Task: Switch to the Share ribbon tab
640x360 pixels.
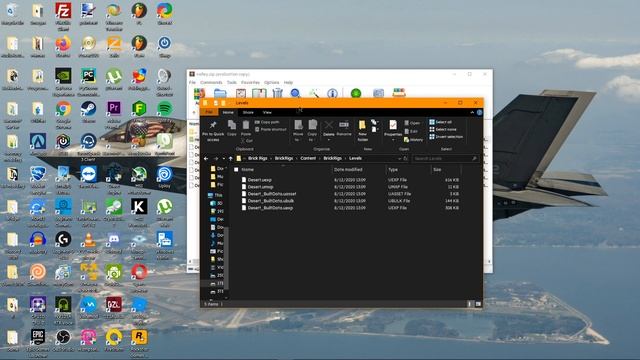Action: tap(248, 112)
